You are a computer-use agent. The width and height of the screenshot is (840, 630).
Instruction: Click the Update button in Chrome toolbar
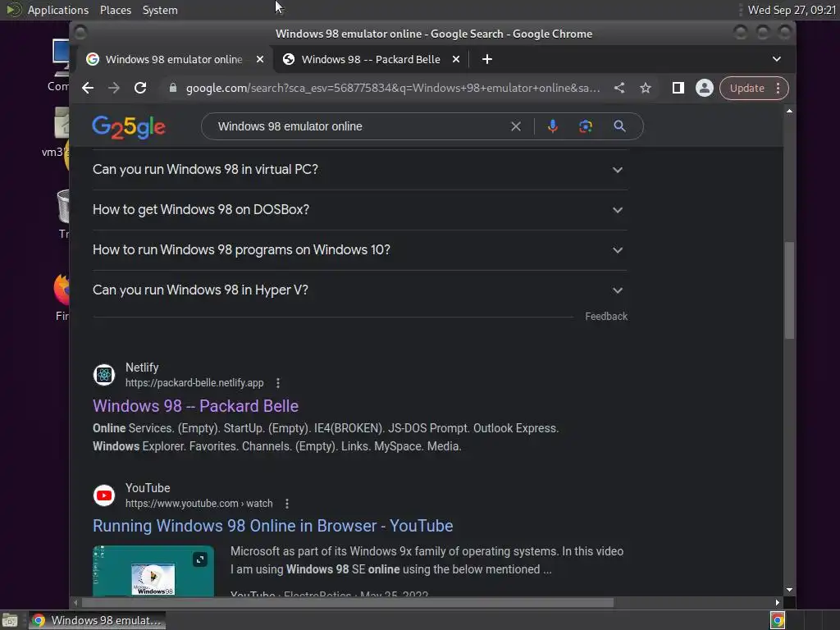click(x=746, y=88)
